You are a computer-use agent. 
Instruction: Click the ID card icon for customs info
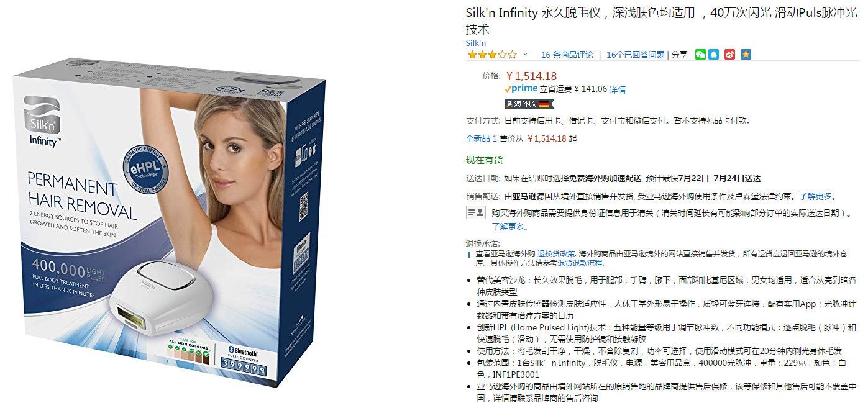476,212
